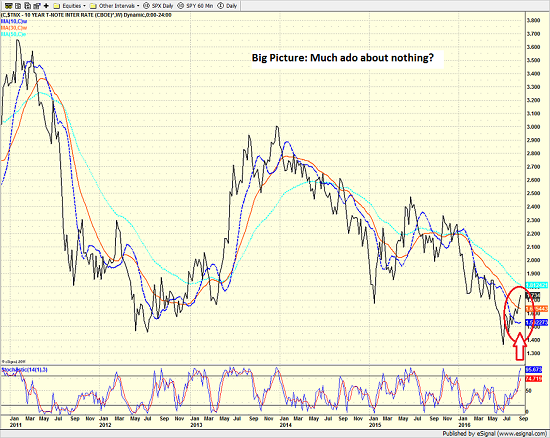This screenshot has width=550, height=438.
Task: Click the 50 level label in stochastic pane
Action: [x=528, y=391]
